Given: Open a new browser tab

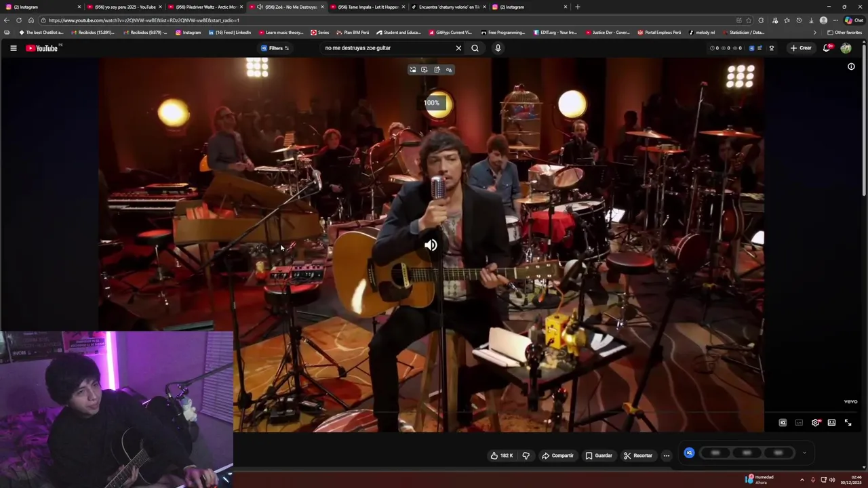Looking at the screenshot, I should (x=578, y=7).
